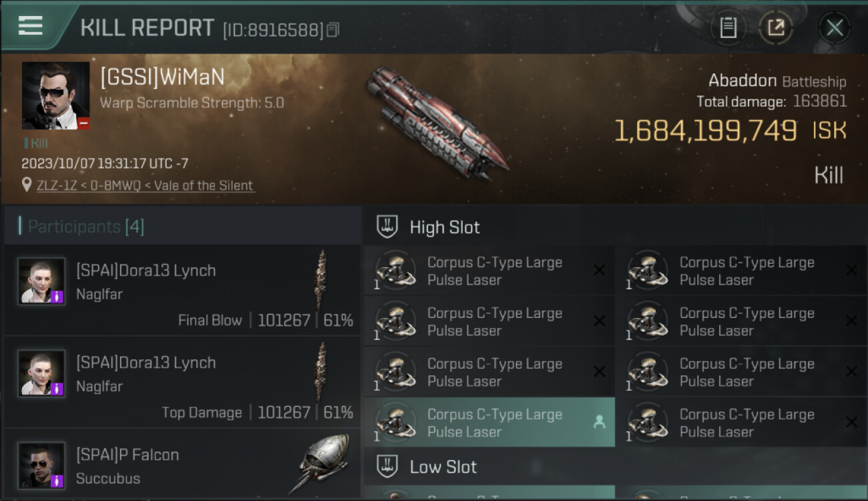
Task: Click the clipboard report icon
Action: click(x=728, y=28)
